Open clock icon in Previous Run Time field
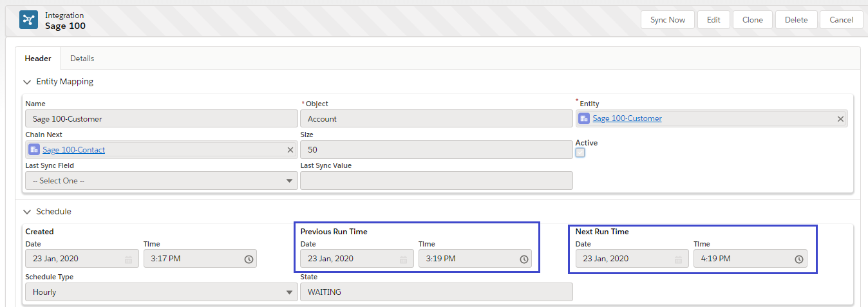868x307 pixels. tap(524, 259)
